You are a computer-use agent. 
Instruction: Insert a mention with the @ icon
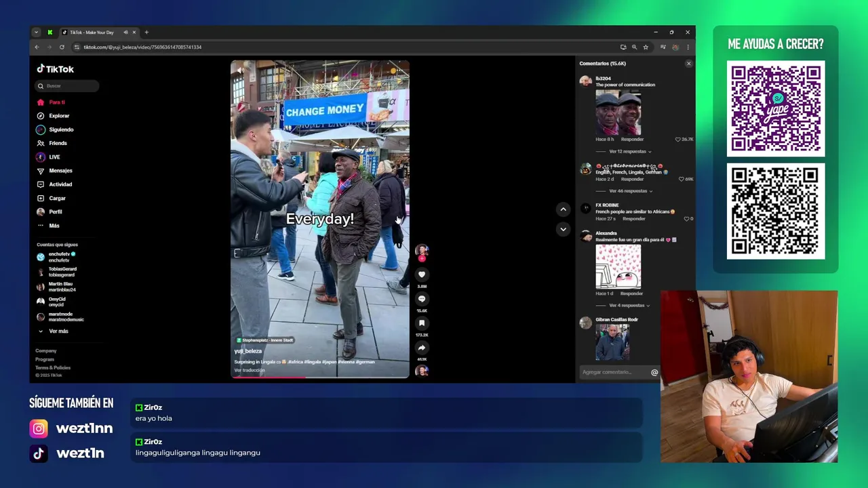(x=654, y=372)
